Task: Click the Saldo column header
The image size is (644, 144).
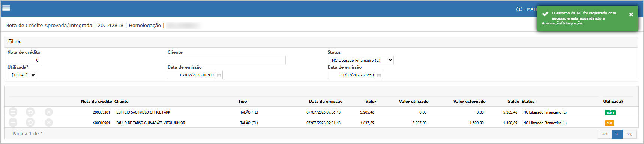Action: pyautogui.click(x=513, y=102)
